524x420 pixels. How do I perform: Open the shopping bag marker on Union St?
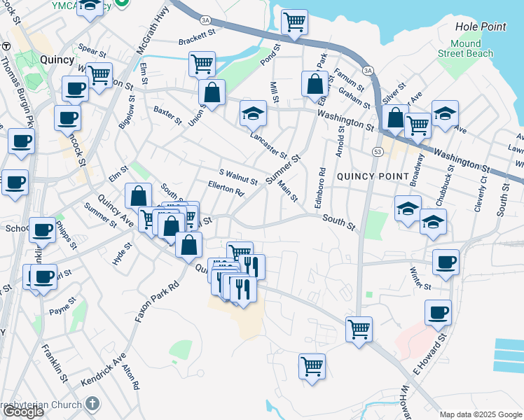[212, 92]
